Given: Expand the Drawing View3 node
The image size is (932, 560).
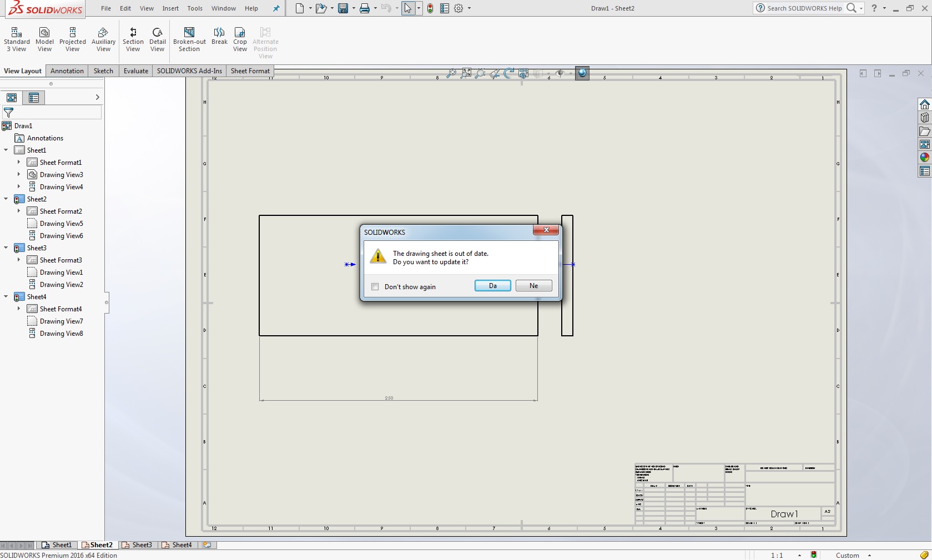Looking at the screenshot, I should click(x=18, y=174).
